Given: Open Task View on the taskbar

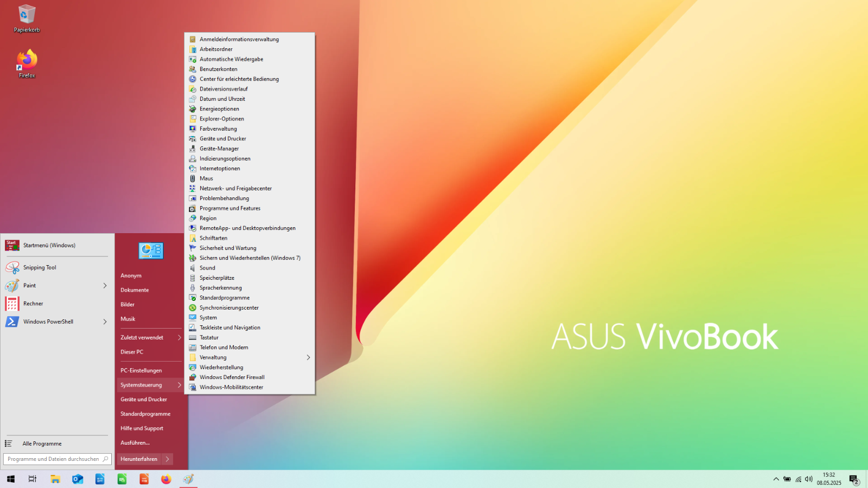Looking at the screenshot, I should click(33, 479).
